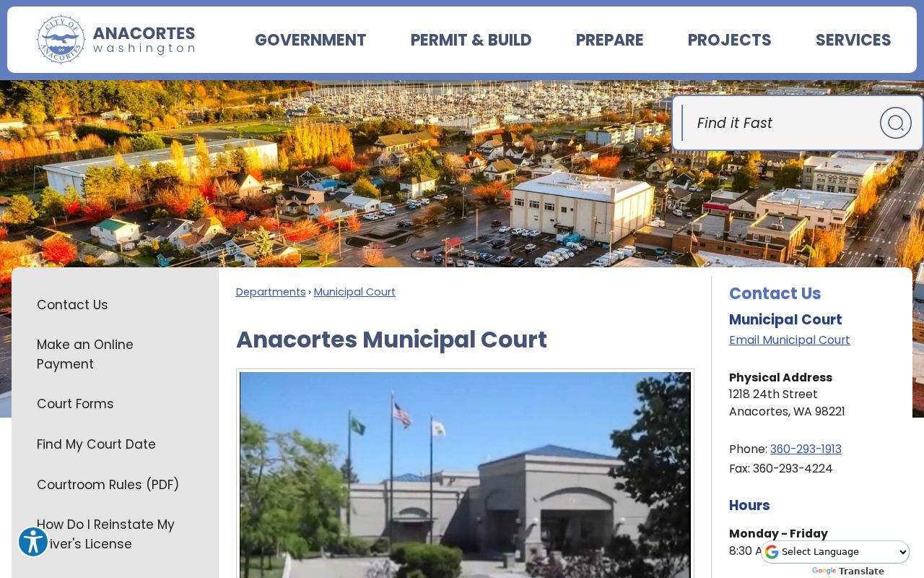
Task: Click the courthouse building photo
Action: point(465,475)
